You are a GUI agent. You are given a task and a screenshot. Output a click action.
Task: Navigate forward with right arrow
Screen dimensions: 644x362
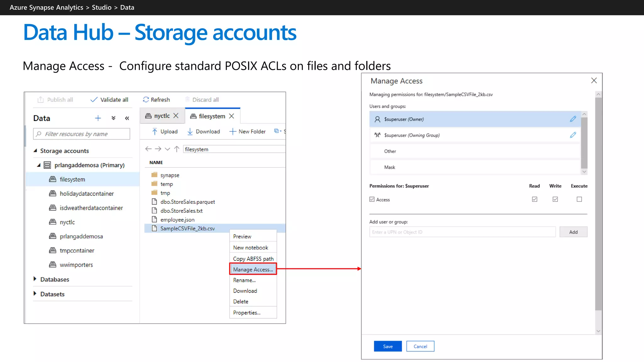pyautogui.click(x=158, y=149)
